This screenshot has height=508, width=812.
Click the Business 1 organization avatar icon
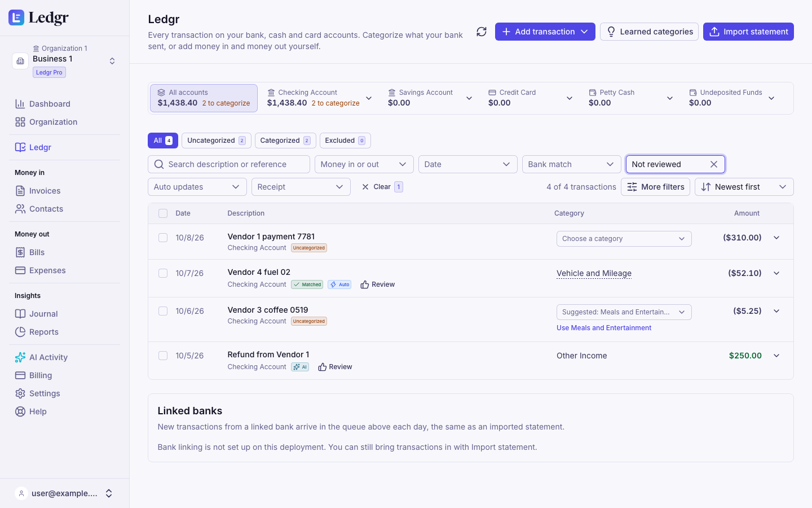point(20,61)
